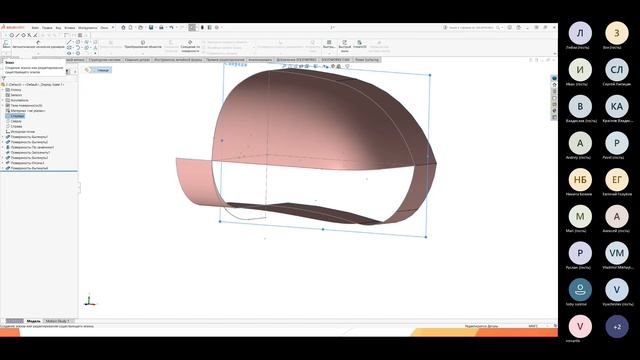Click the VM participant avatar
640x360 pixels.
pyautogui.click(x=617, y=253)
